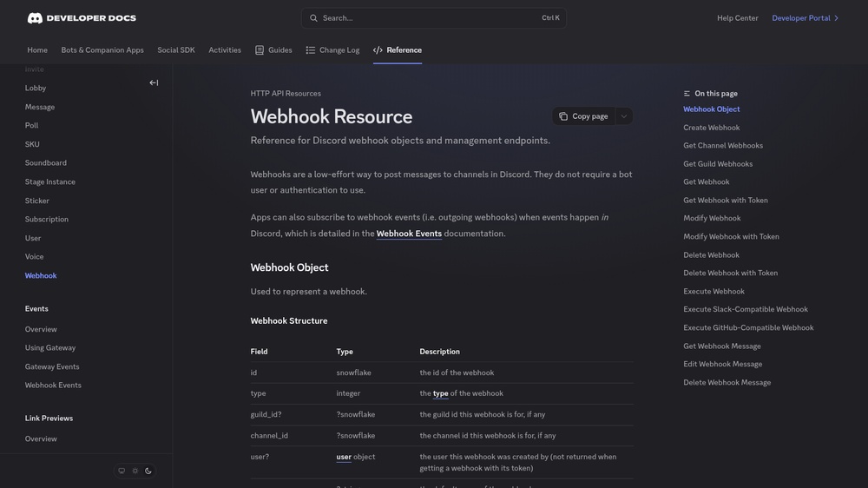Click the Copy page clipboard icon
The height and width of the screenshot is (488, 868).
click(563, 116)
